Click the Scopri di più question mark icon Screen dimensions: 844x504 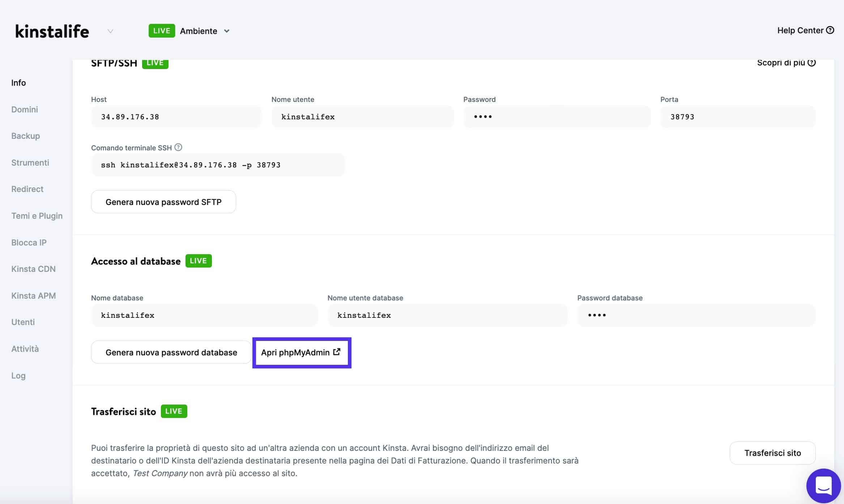click(x=811, y=62)
